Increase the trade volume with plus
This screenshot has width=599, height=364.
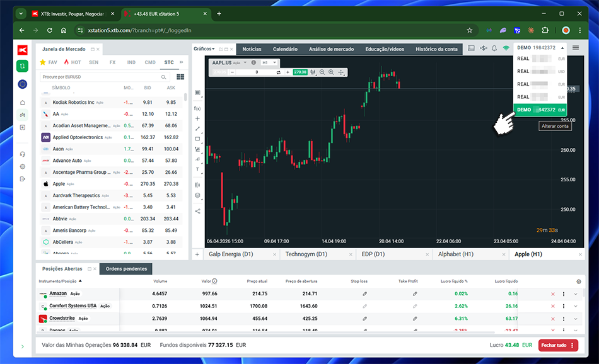click(288, 72)
